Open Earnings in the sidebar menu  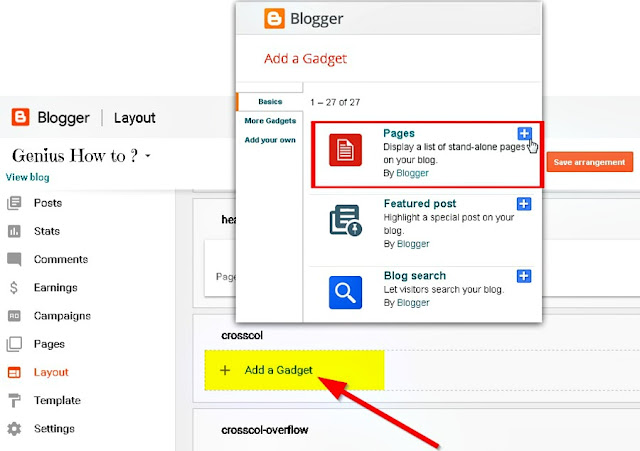coord(56,287)
